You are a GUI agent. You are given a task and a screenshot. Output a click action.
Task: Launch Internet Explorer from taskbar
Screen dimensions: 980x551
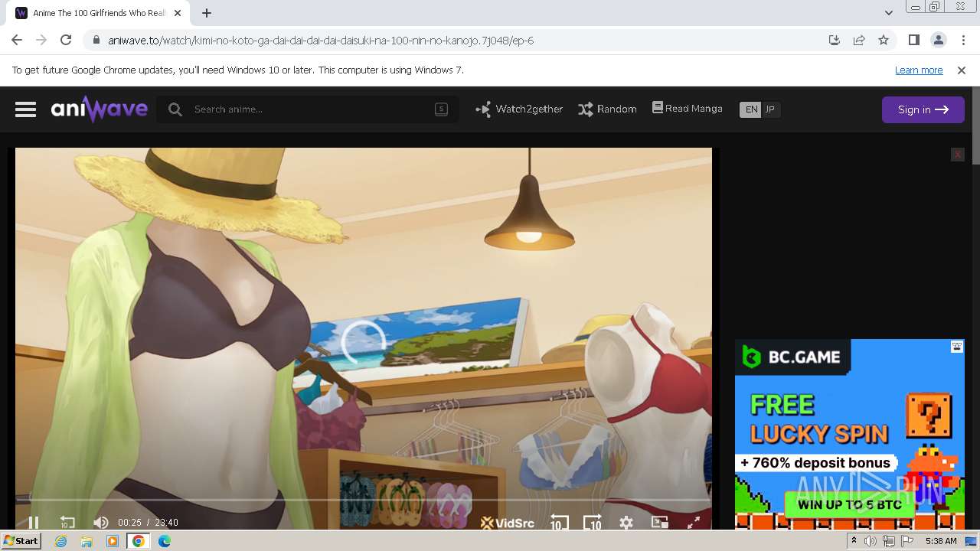pos(61,541)
